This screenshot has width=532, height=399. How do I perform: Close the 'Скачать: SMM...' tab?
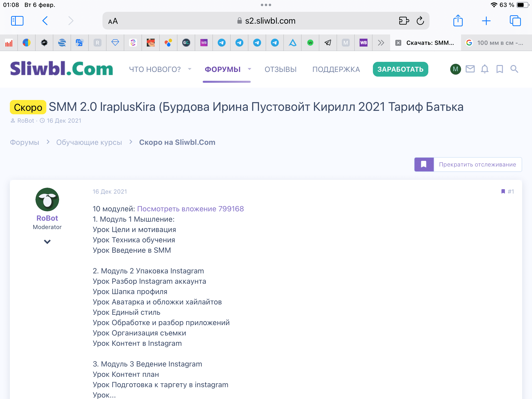[x=398, y=43]
